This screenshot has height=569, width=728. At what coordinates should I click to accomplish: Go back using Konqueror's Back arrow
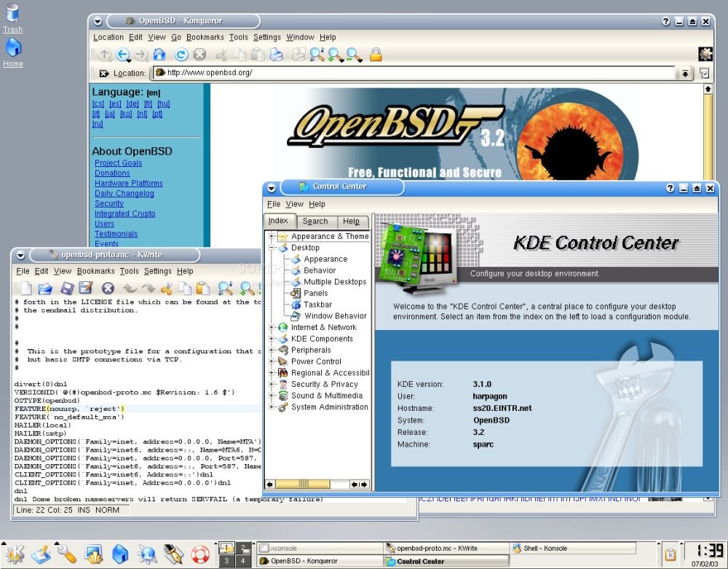pyautogui.click(x=122, y=55)
